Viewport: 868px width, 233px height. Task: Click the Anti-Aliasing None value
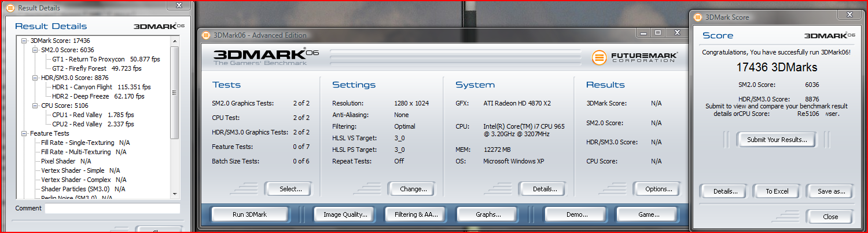(403, 115)
